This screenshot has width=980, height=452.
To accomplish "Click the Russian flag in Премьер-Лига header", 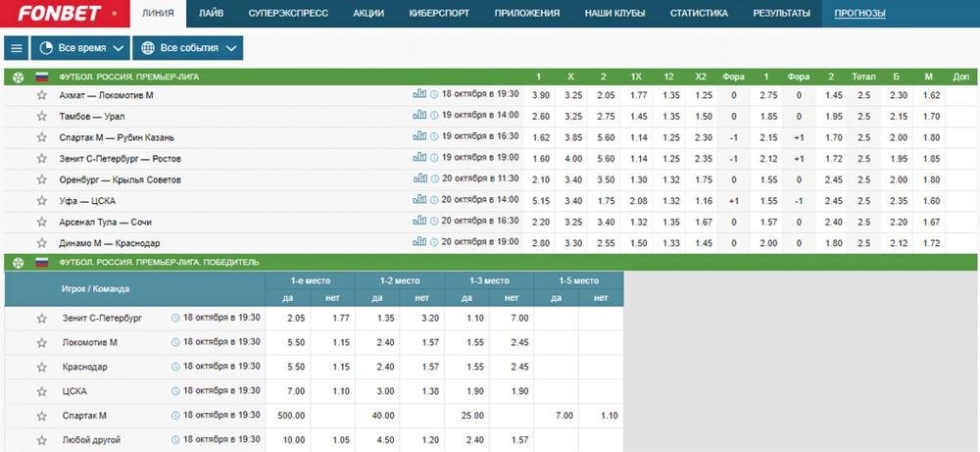I will coord(41,77).
